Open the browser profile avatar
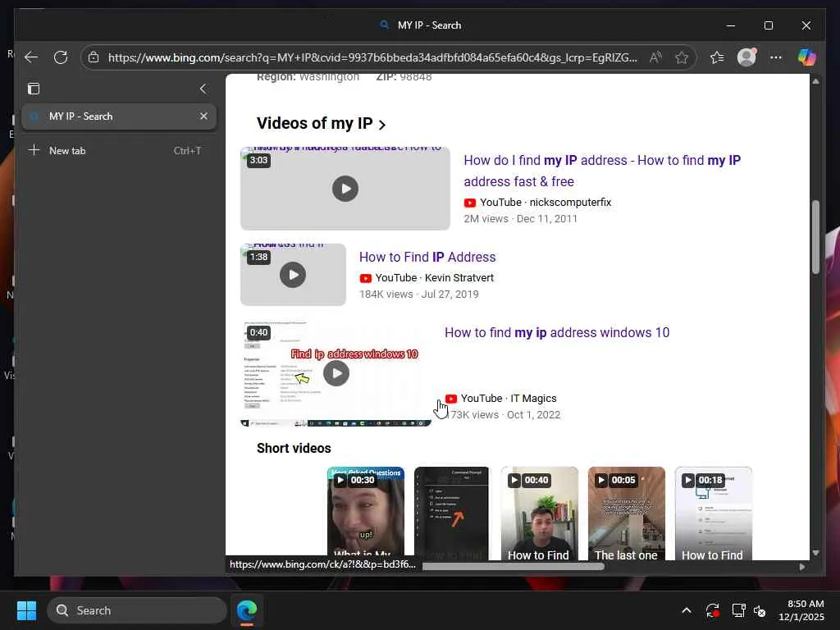This screenshot has height=630, width=840. (746, 57)
